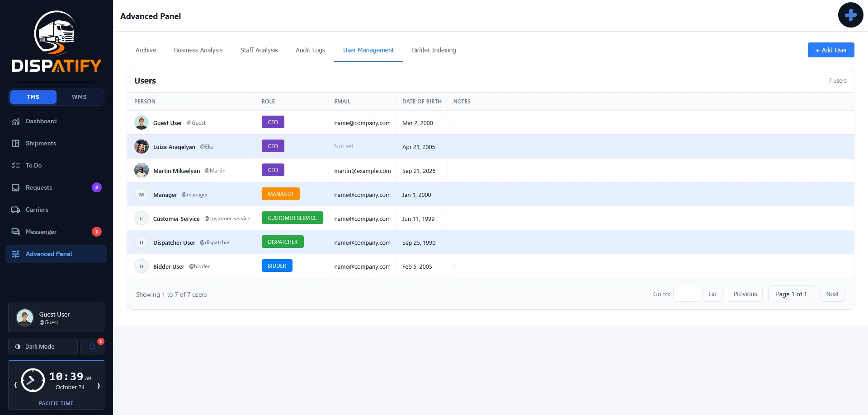Click the blue plus circle button top right
Viewport: 868px width, 415px height.
[850, 15]
